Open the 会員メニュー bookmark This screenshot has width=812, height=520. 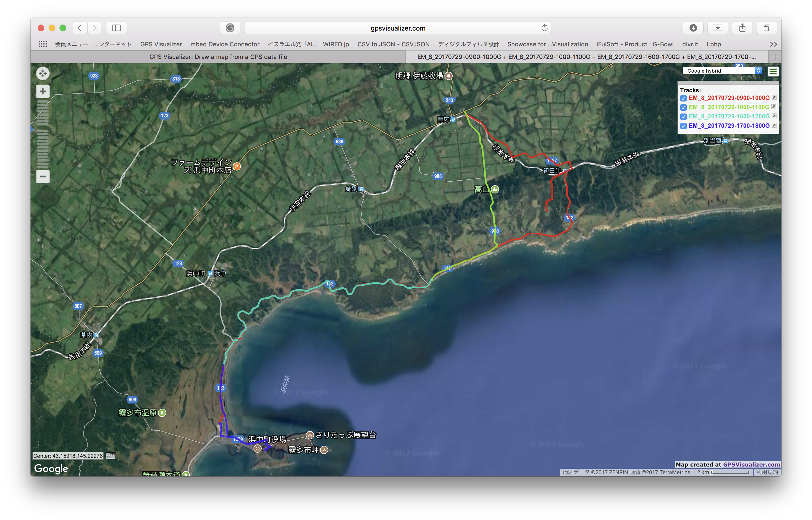point(93,44)
